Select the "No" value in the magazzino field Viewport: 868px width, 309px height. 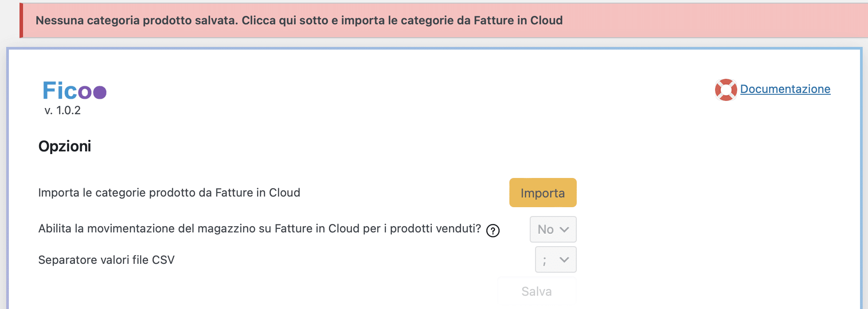pyautogui.click(x=545, y=229)
